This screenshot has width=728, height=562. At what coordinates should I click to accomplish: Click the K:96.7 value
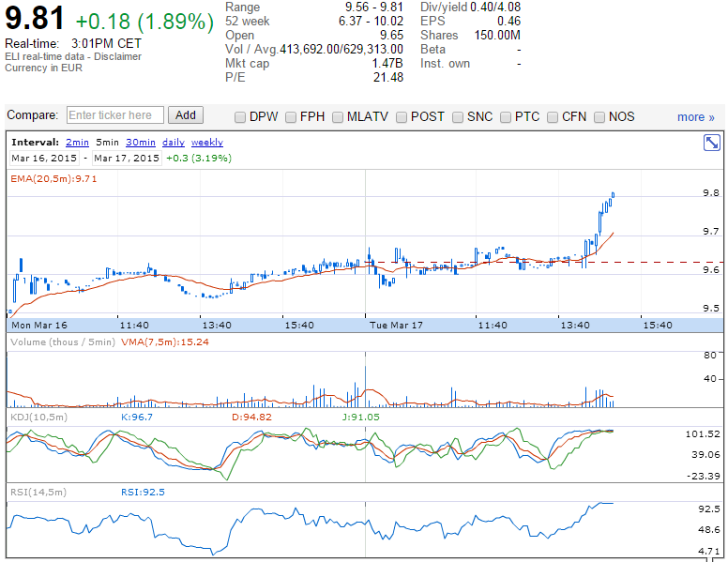coord(137,418)
